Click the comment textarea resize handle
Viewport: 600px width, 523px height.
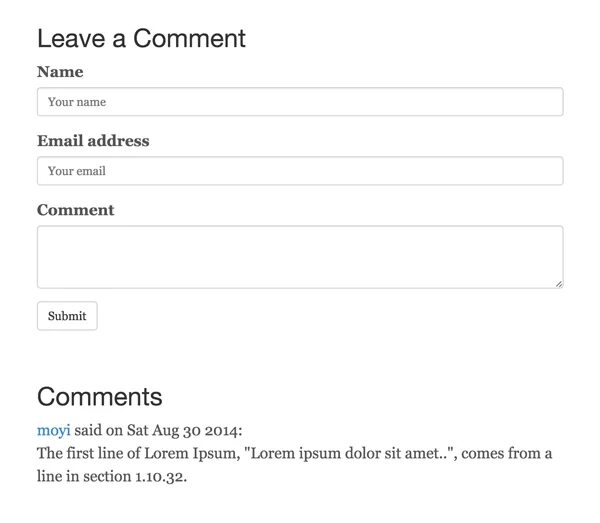558,283
